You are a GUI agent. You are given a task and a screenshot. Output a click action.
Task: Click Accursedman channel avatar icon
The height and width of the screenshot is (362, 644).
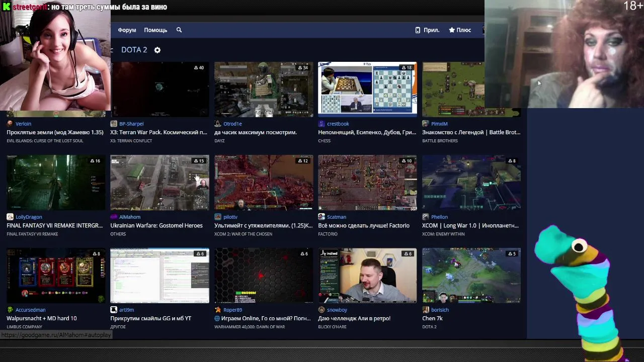coord(10,310)
